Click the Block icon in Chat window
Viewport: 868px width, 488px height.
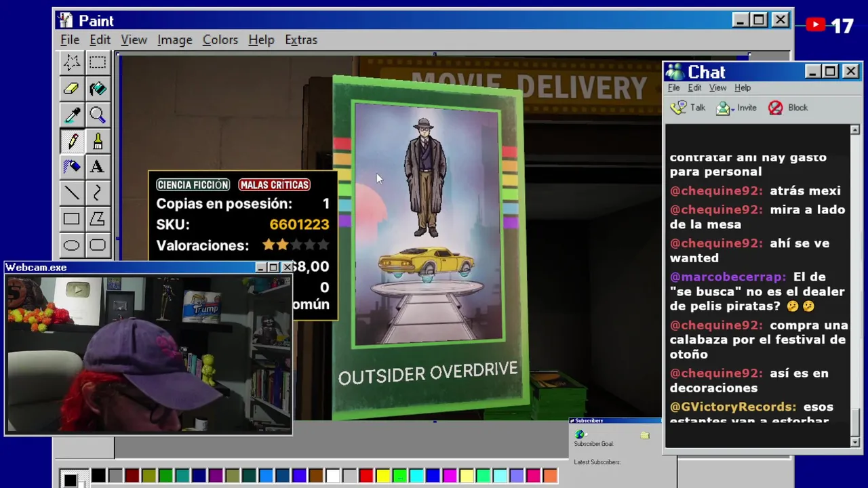pos(775,108)
